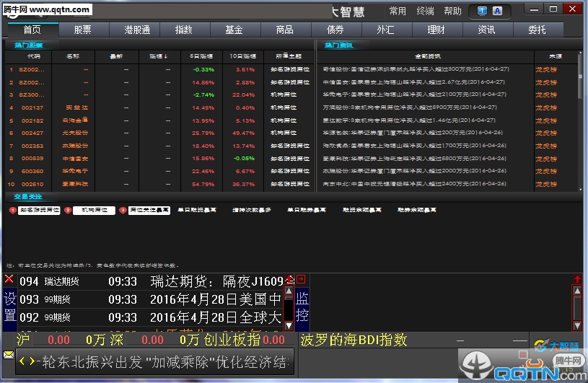This screenshot has height=383, width=588.
Task: Click red badge number 2
Action: pyautogui.click(x=68, y=210)
